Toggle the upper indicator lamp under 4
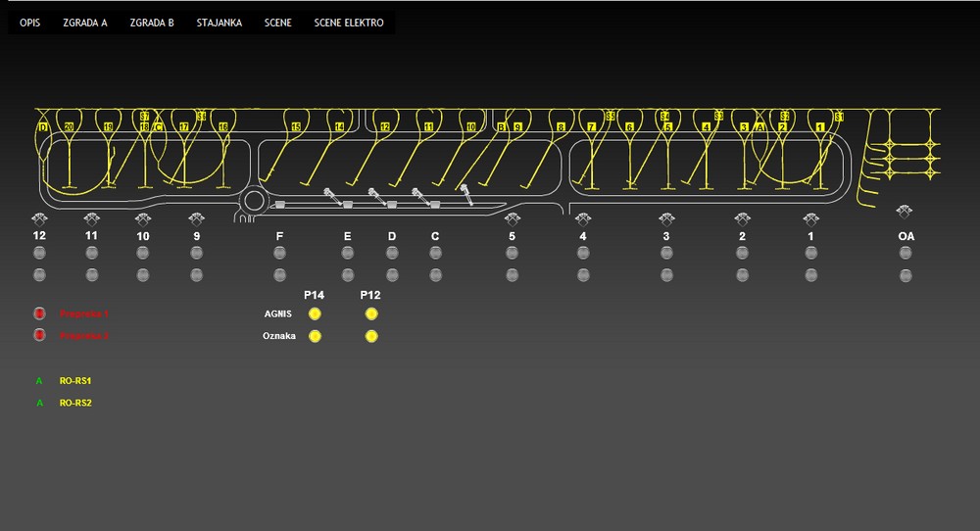This screenshot has width=980, height=531. 583,253
